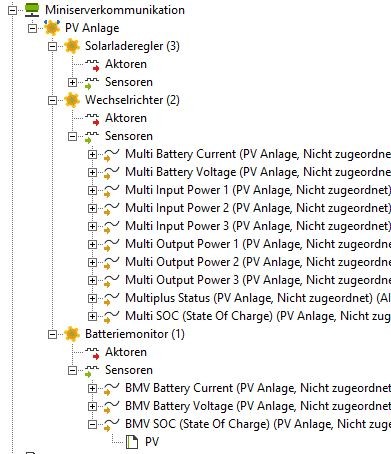Viewport: 391px width, 454px height.
Task: Click the green Miniserverkommunikation network icon
Action: coord(32,10)
